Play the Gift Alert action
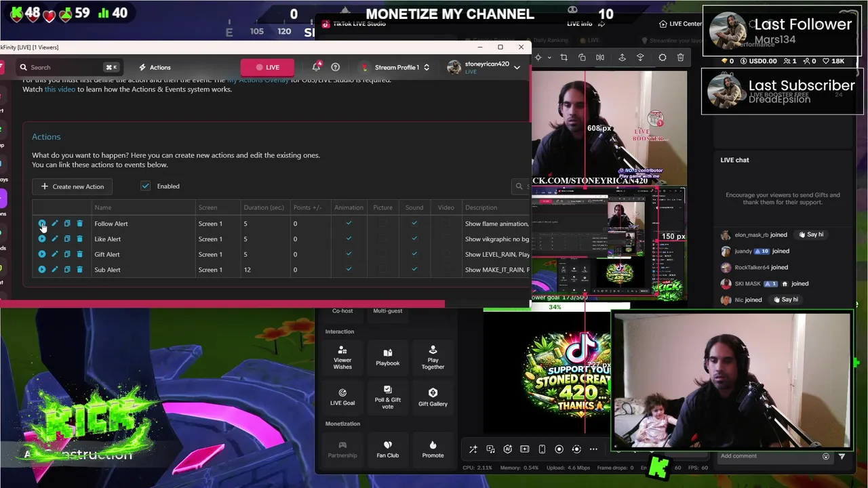This screenshot has height=488, width=868. 42,254
